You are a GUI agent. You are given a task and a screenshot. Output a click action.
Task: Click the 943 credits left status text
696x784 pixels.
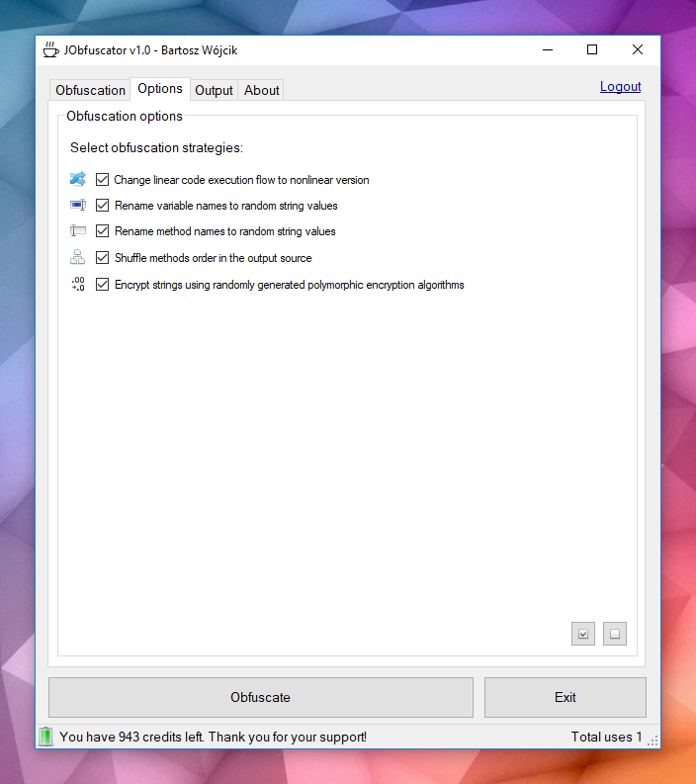213,737
